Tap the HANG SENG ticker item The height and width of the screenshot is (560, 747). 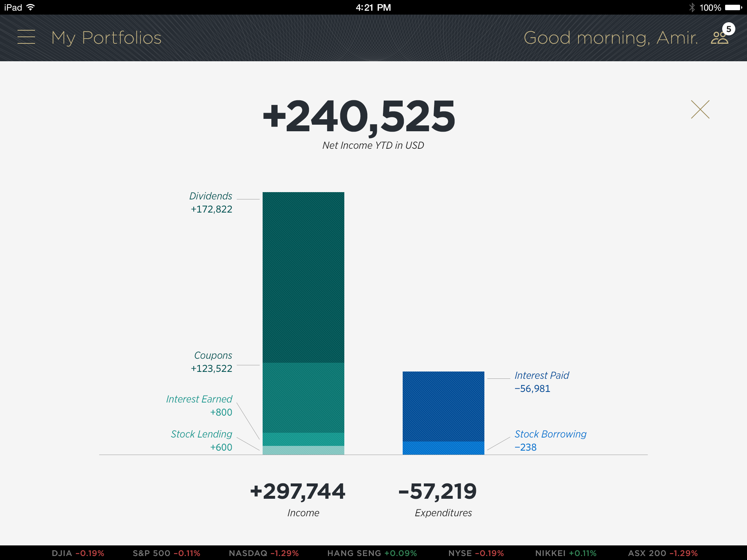pyautogui.click(x=372, y=553)
